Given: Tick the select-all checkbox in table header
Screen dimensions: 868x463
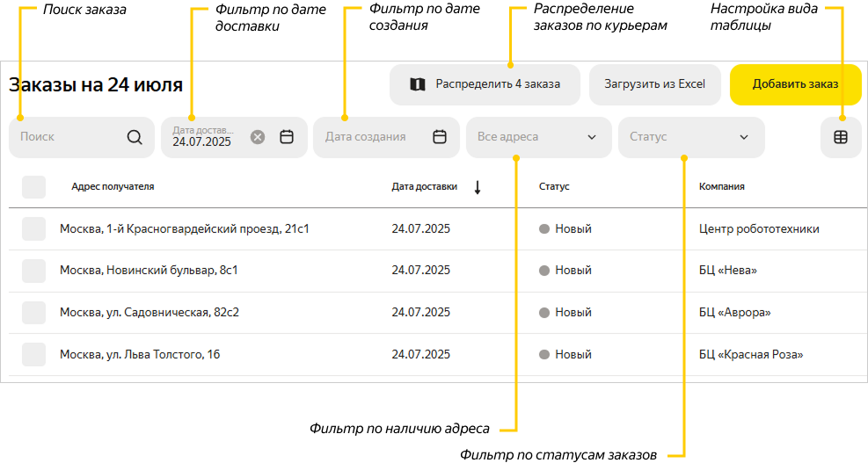Looking at the screenshot, I should pos(33,187).
